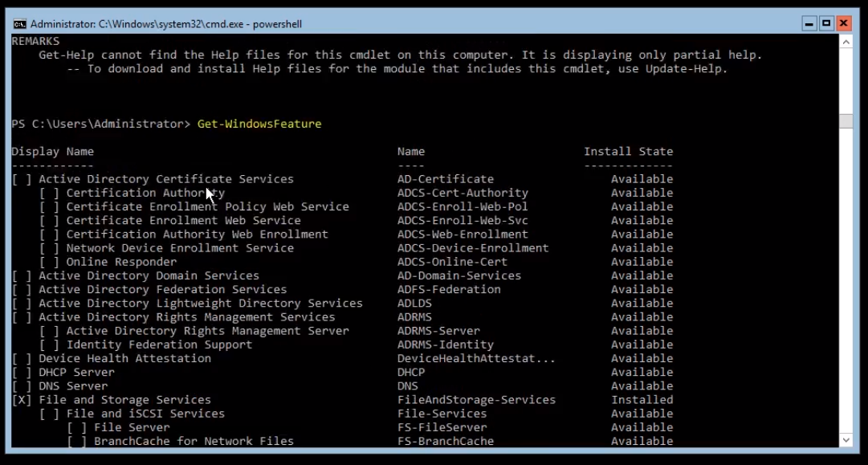Click the checkbox beside Active Directory Certificate Services

(22, 179)
